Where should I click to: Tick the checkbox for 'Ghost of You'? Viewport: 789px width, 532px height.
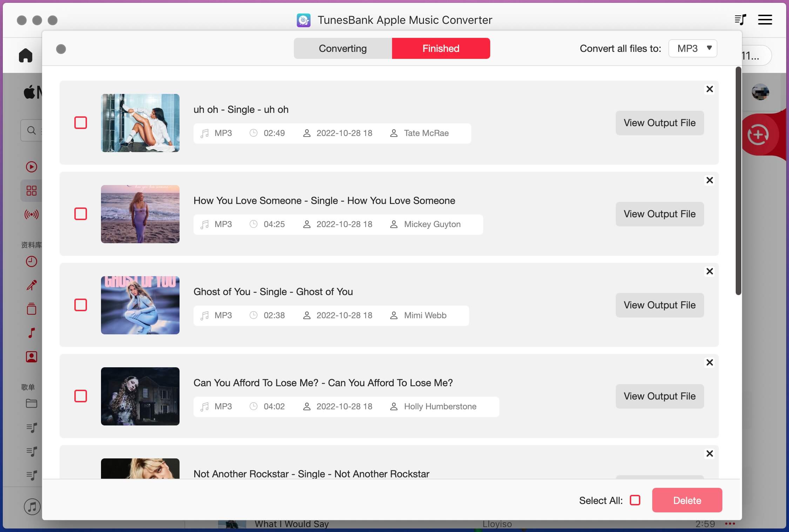(81, 305)
